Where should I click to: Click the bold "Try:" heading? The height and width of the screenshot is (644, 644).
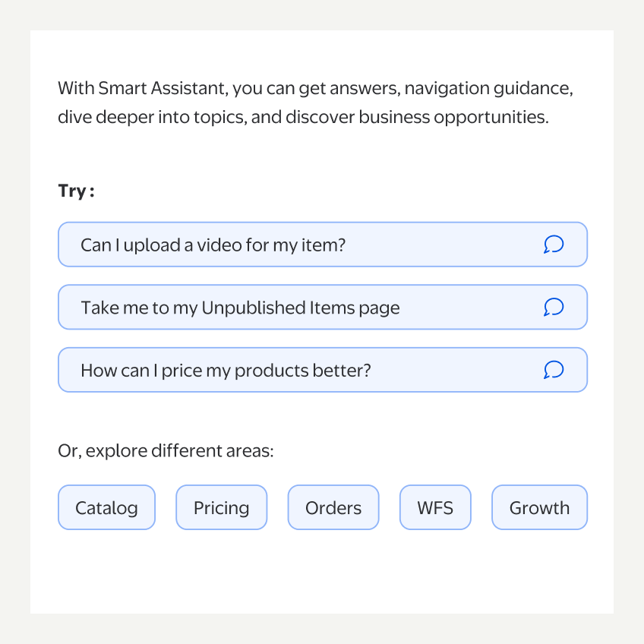76,191
